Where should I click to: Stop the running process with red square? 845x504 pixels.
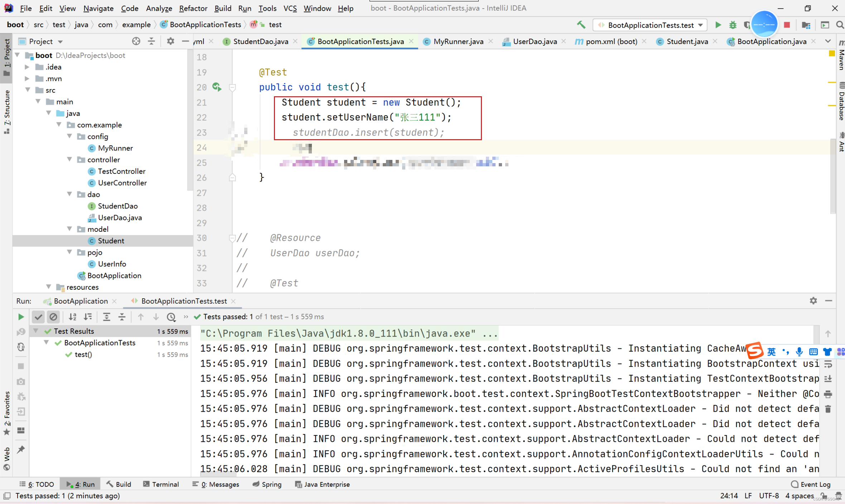point(787,25)
